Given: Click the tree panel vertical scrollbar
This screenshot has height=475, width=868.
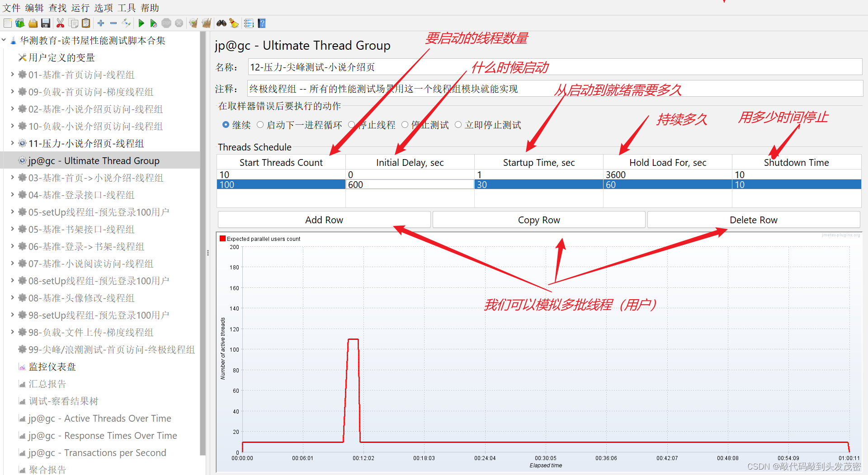Looking at the screenshot, I should 203,244.
